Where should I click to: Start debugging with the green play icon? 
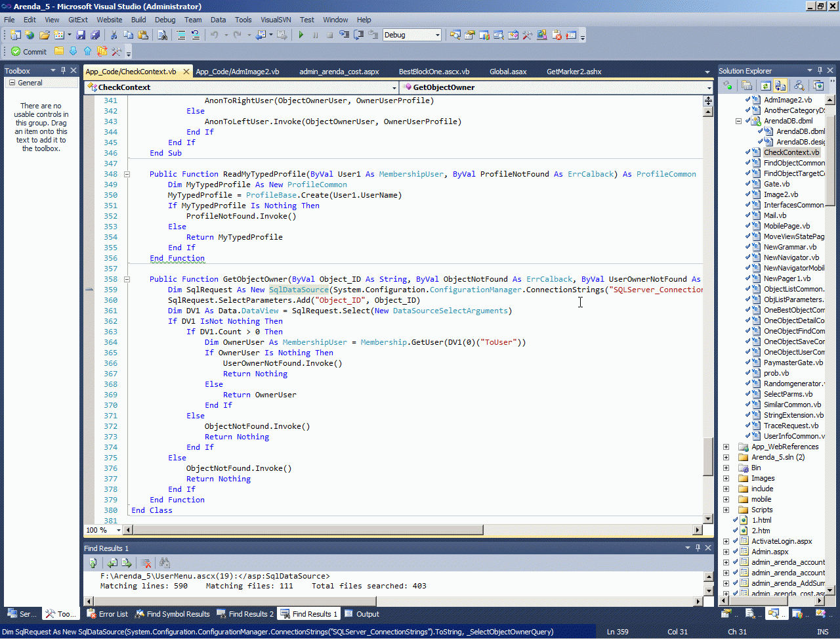(301, 35)
